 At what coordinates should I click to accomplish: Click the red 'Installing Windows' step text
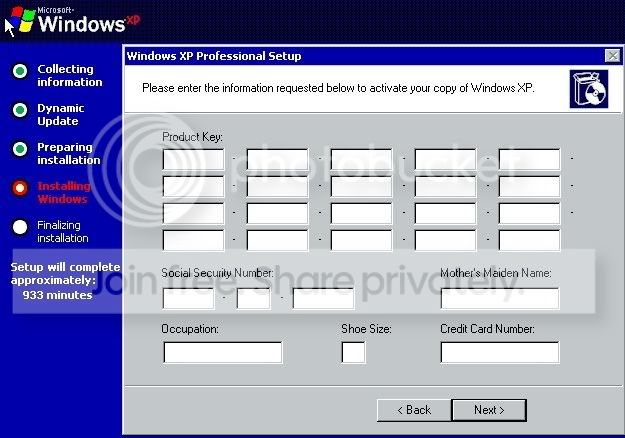pos(64,192)
